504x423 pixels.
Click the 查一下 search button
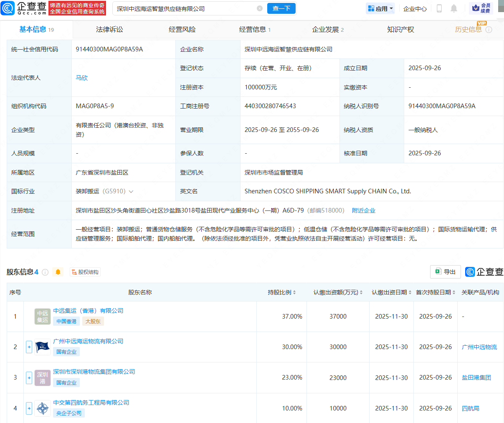point(281,8)
